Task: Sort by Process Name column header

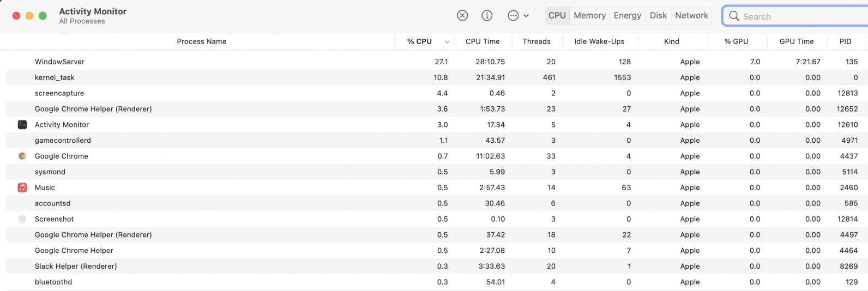Action: pyautogui.click(x=201, y=41)
